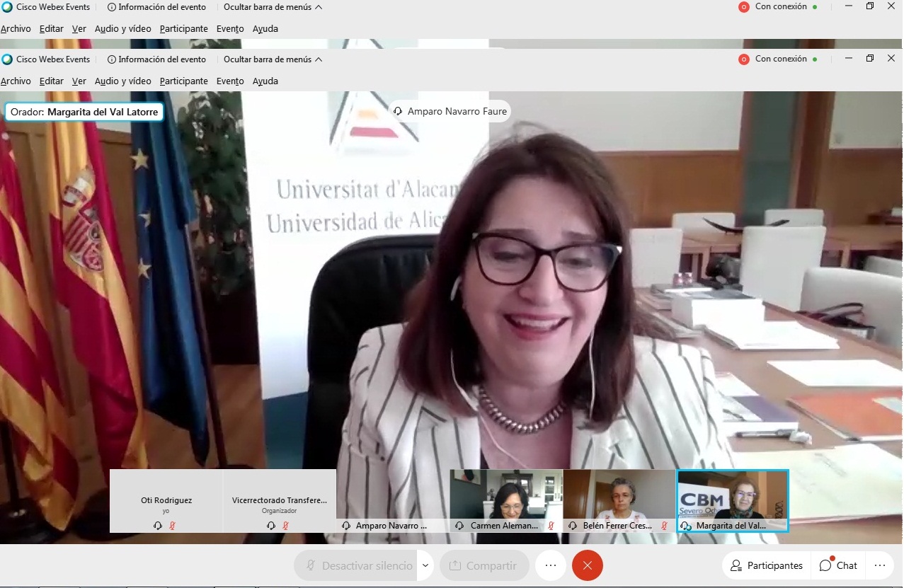Open more options ellipsis beside Compartir
Image resolution: width=904 pixels, height=588 pixels.
[551, 565]
